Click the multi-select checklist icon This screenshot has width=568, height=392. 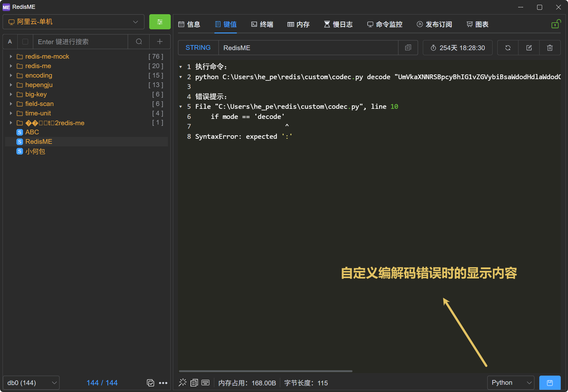pyautogui.click(x=151, y=383)
